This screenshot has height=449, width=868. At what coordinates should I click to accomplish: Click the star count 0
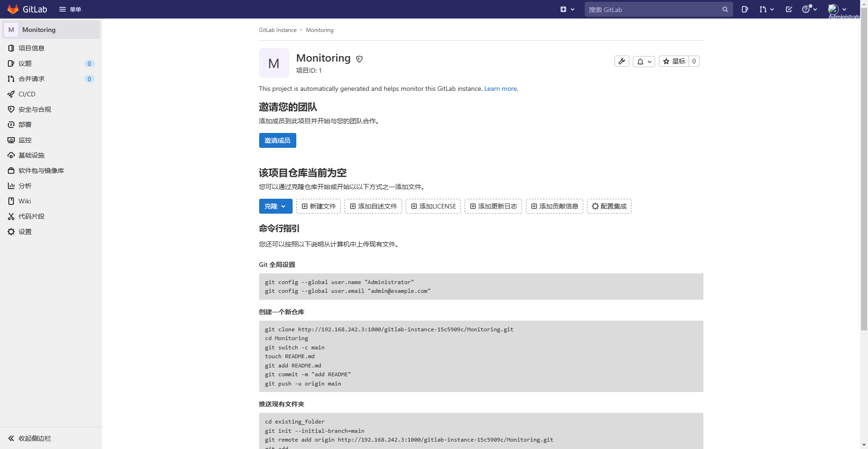[x=694, y=61]
